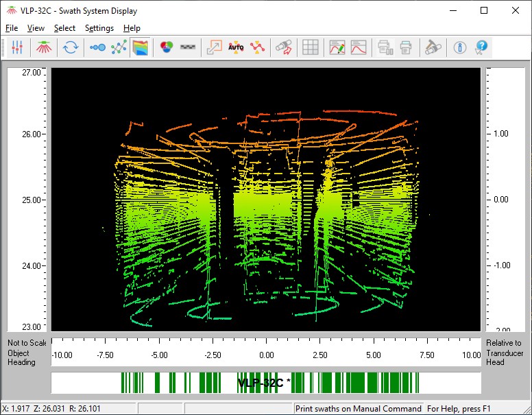Click the orange resize arrow scale icon

215,47
